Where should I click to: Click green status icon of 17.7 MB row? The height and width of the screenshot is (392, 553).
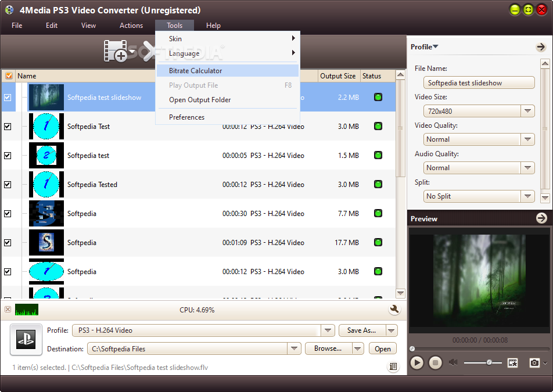(x=378, y=242)
